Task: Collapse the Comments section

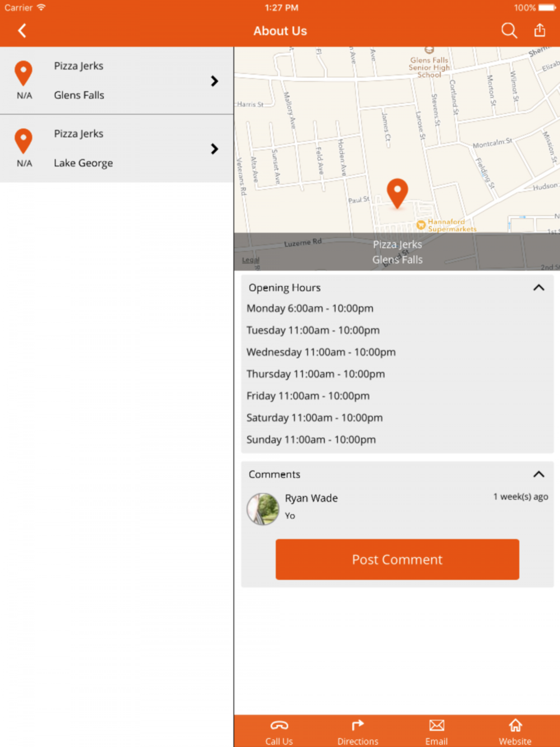Action: click(539, 474)
